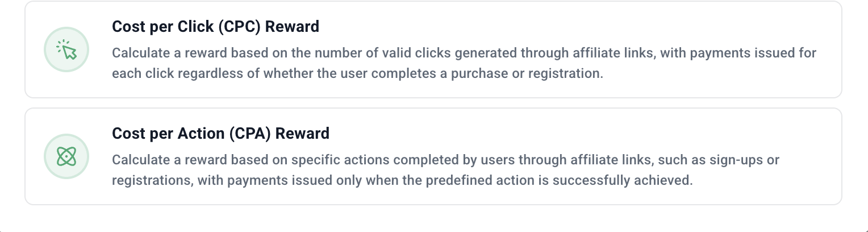
Task: Click the CPA description about specific actions
Action: pyautogui.click(x=445, y=160)
